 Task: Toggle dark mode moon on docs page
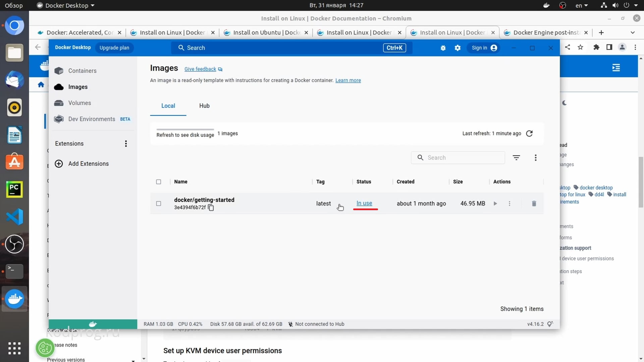click(x=564, y=103)
